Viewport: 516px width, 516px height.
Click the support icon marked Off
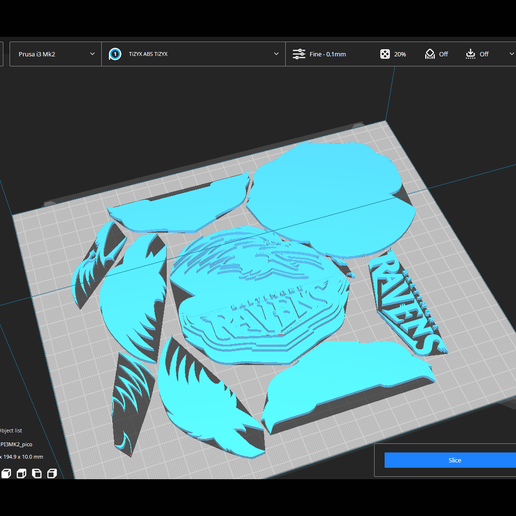[430, 54]
